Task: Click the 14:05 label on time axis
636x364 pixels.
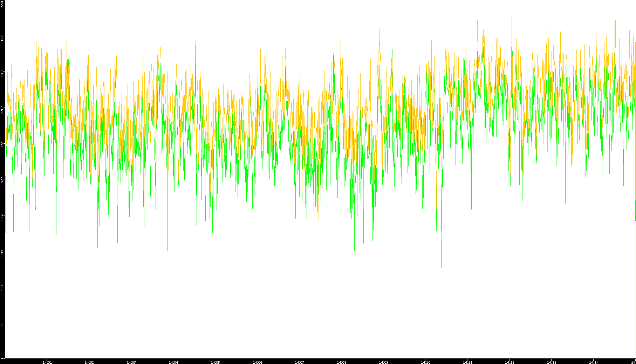Action: tap(215, 362)
